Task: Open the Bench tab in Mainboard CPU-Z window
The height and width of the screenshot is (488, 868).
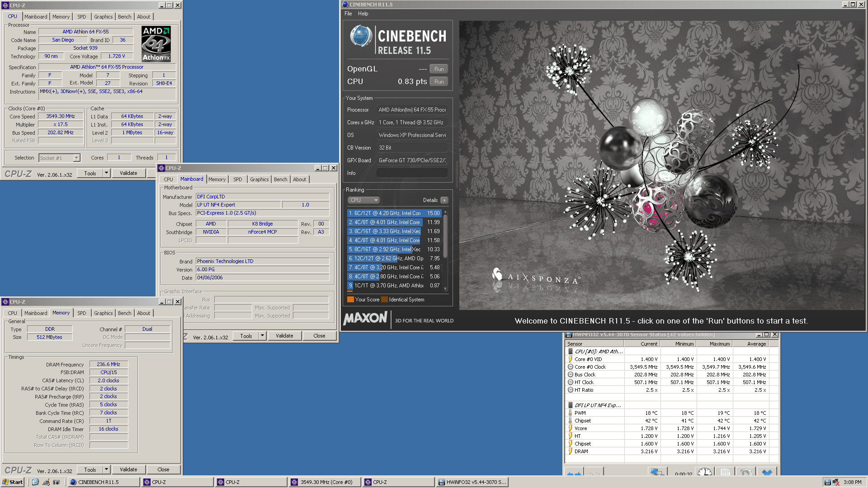Action: (x=281, y=179)
